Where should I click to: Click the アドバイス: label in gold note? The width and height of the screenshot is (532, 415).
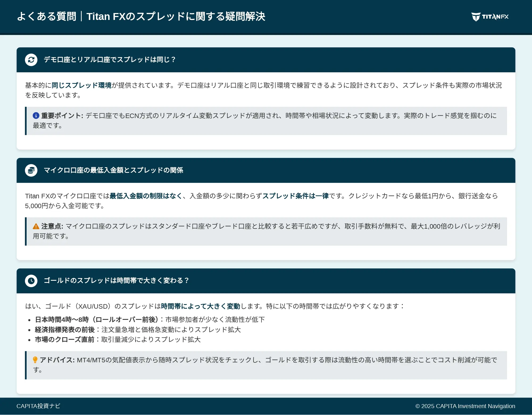tap(57, 360)
